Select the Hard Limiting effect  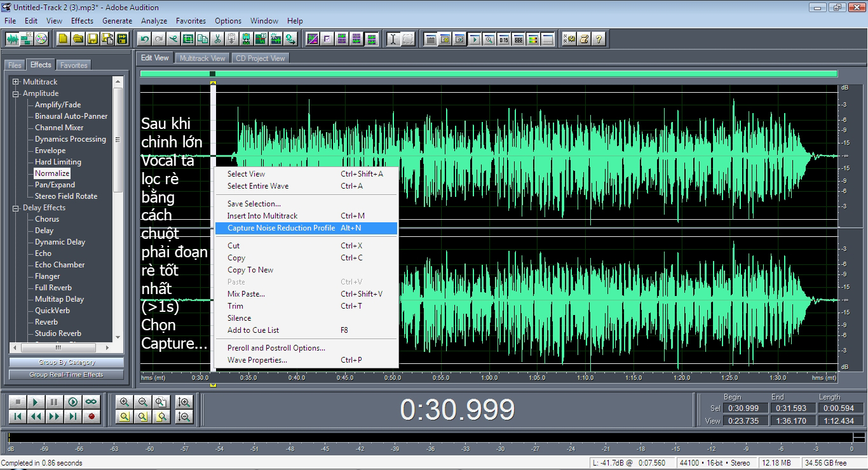[58, 162]
